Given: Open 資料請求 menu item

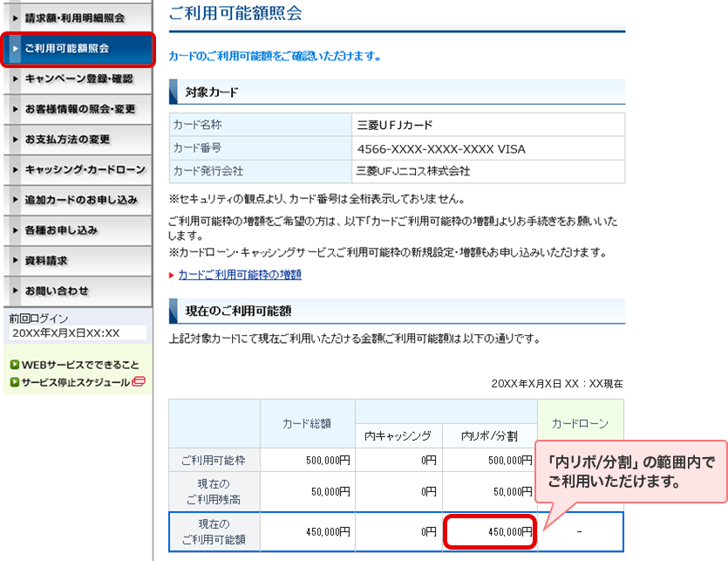Looking at the screenshot, I should 46,261.
